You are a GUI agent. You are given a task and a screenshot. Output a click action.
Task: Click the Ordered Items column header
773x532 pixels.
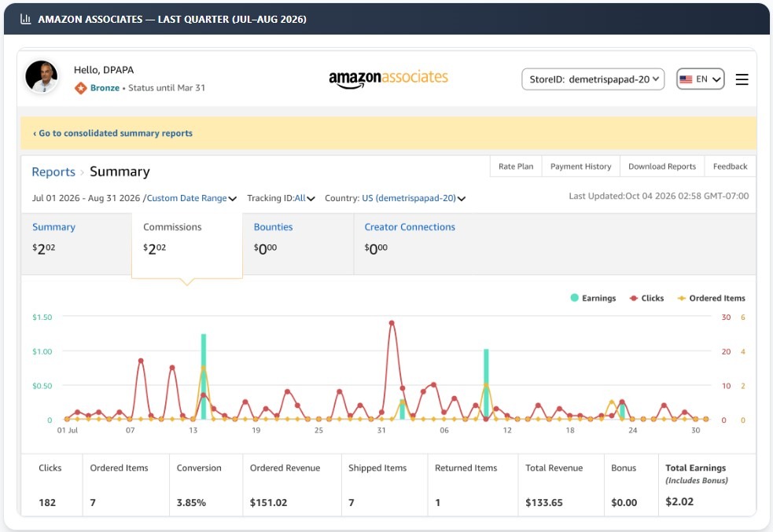pos(119,468)
